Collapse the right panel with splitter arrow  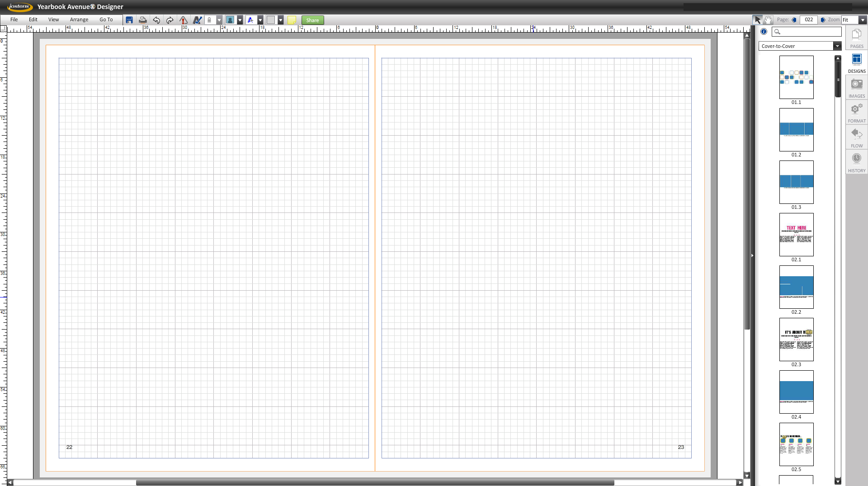[752, 255]
